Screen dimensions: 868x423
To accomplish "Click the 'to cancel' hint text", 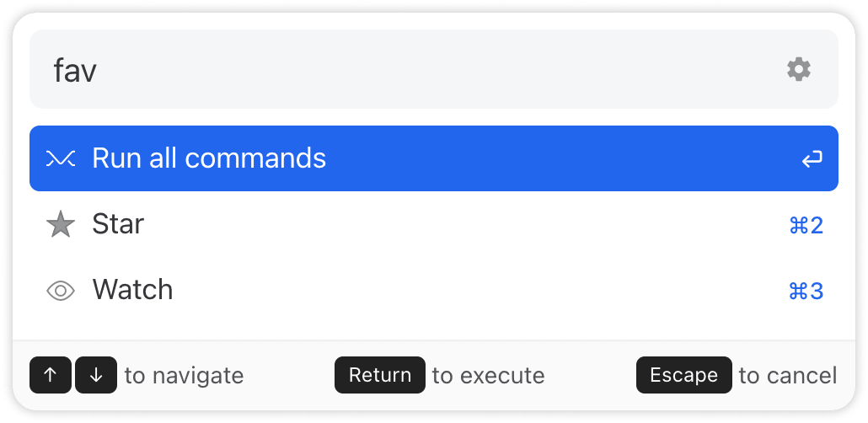I will click(x=788, y=375).
